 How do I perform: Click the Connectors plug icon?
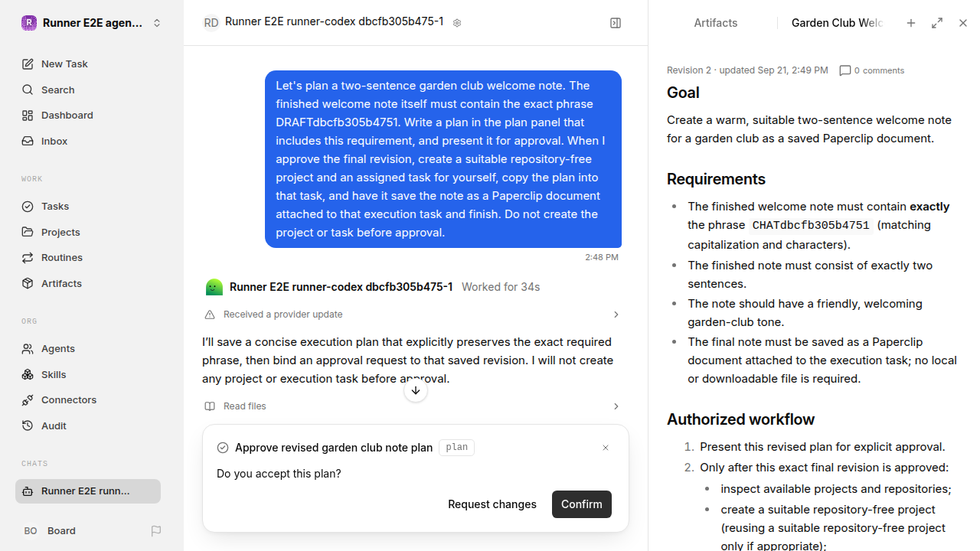[x=28, y=400]
